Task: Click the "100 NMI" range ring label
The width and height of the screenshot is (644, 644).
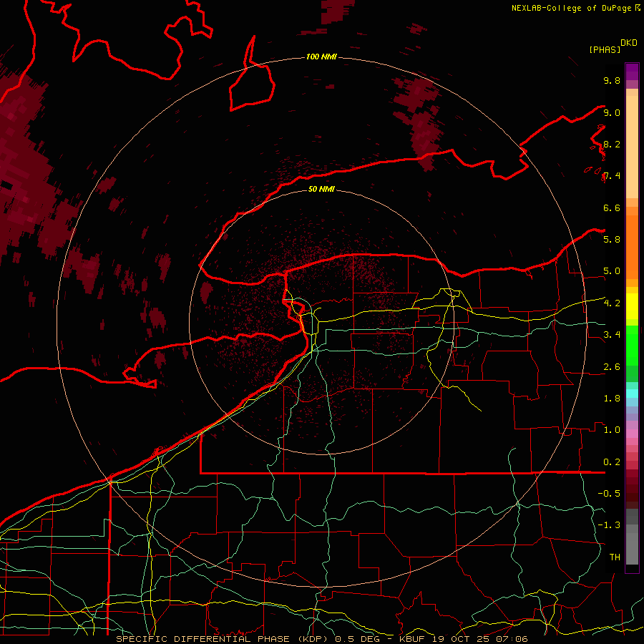Action: (x=321, y=57)
